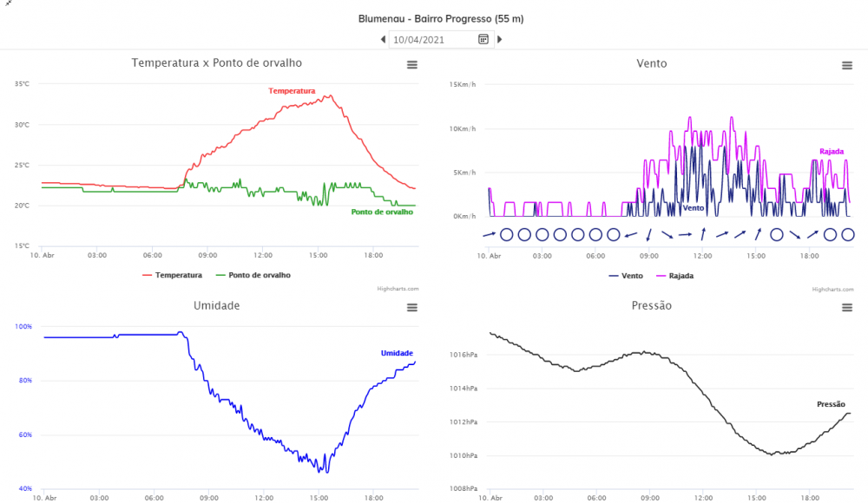Open the Temperatura chart hamburger menu
Viewport: 868px width, 503px height.
(412, 65)
